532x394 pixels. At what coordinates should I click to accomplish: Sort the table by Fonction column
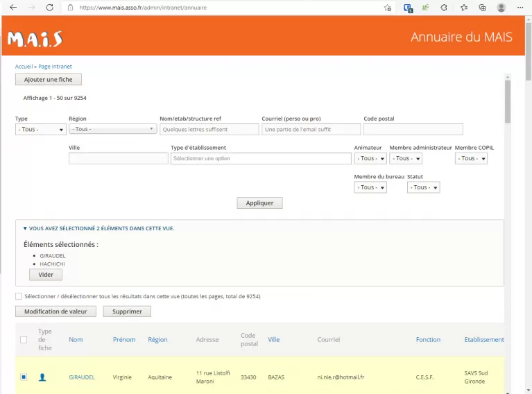[x=428, y=339]
